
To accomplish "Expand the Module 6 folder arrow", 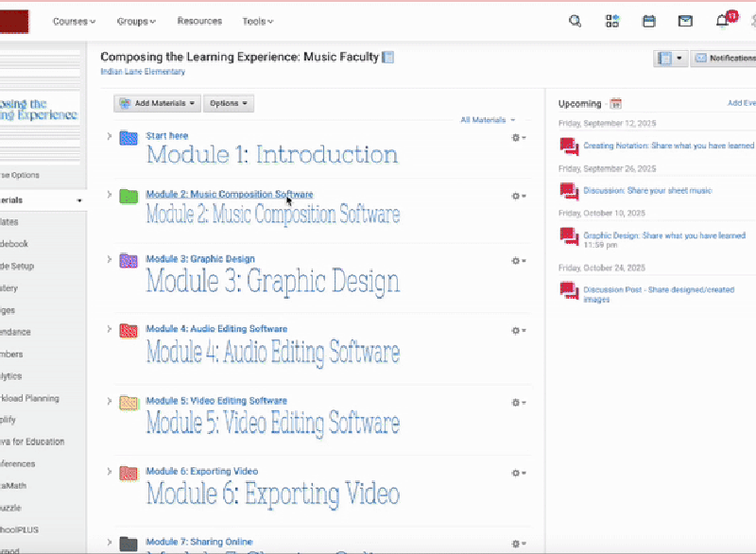I will tap(110, 472).
